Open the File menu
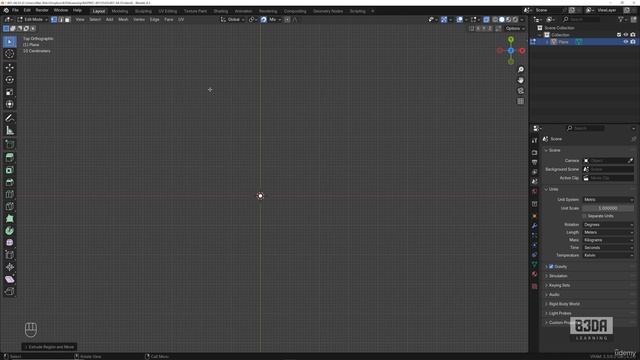 [x=15, y=10]
